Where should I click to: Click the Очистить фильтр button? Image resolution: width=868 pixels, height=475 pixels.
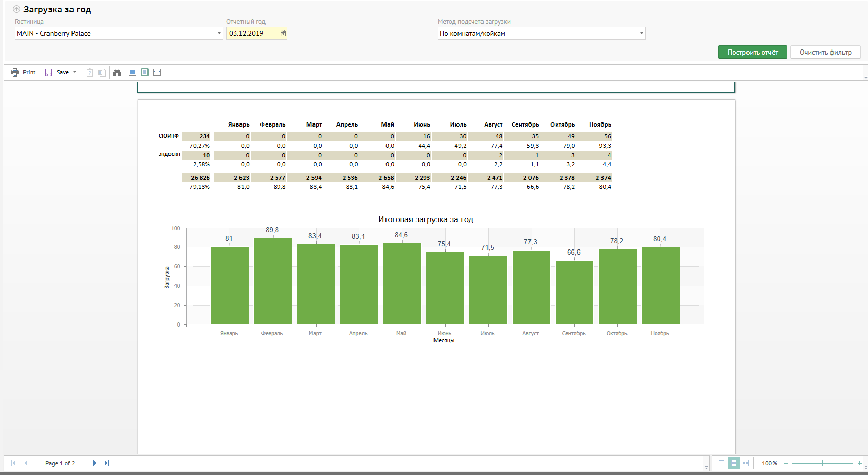point(825,52)
